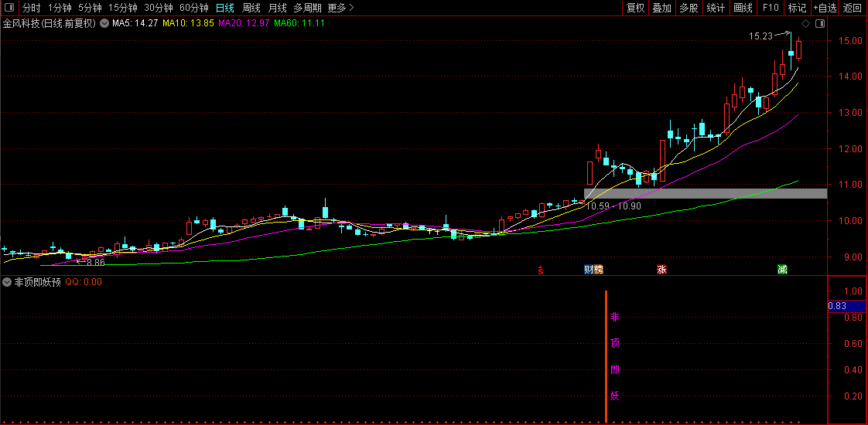Add stock via +自选 button
The height and width of the screenshot is (425, 868).
click(825, 8)
